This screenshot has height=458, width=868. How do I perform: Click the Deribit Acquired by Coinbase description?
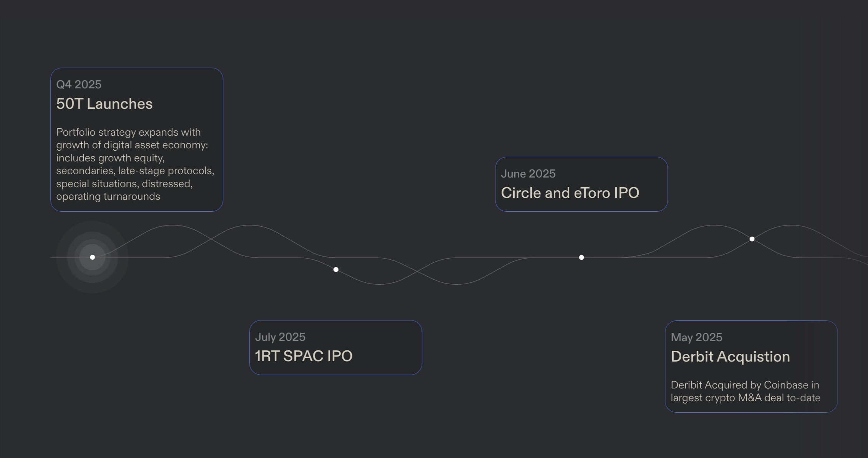(745, 391)
